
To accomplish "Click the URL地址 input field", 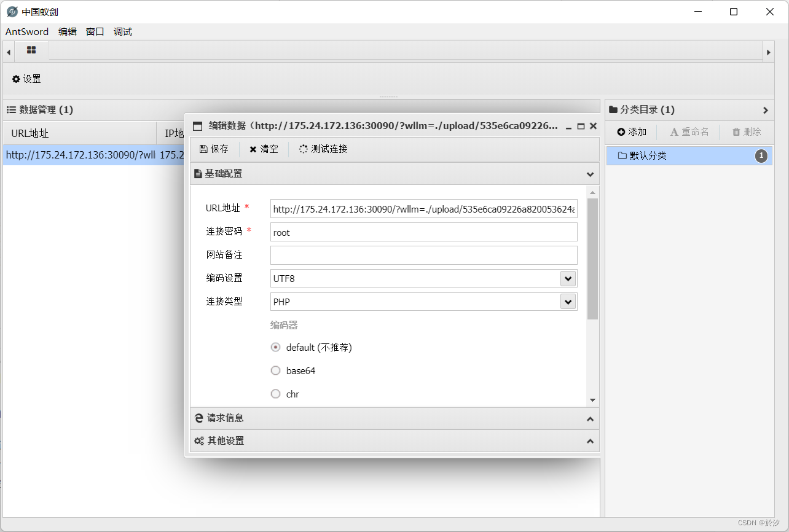I will click(424, 209).
